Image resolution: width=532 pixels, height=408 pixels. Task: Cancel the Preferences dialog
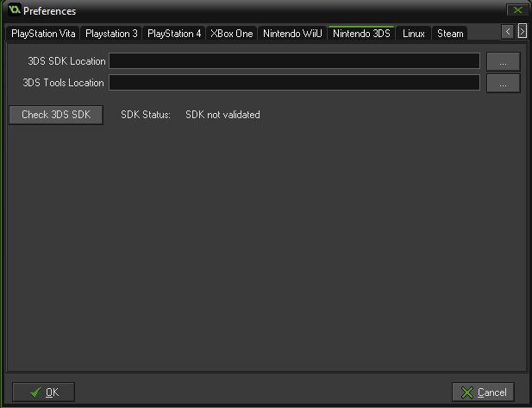(483, 392)
